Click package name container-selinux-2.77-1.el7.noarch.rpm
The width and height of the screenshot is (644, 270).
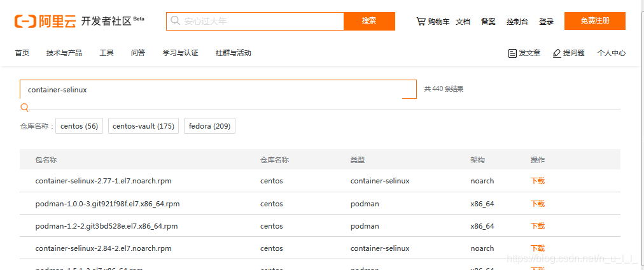tap(104, 181)
